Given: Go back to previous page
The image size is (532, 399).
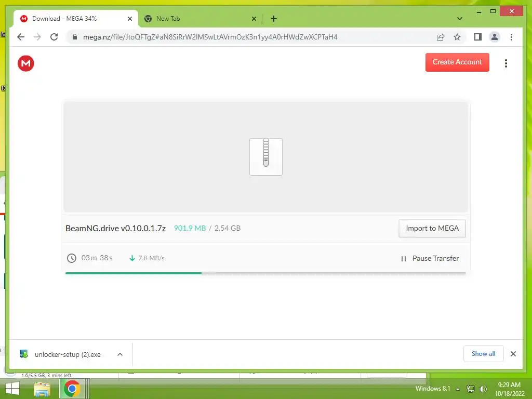Looking at the screenshot, I should point(21,37).
